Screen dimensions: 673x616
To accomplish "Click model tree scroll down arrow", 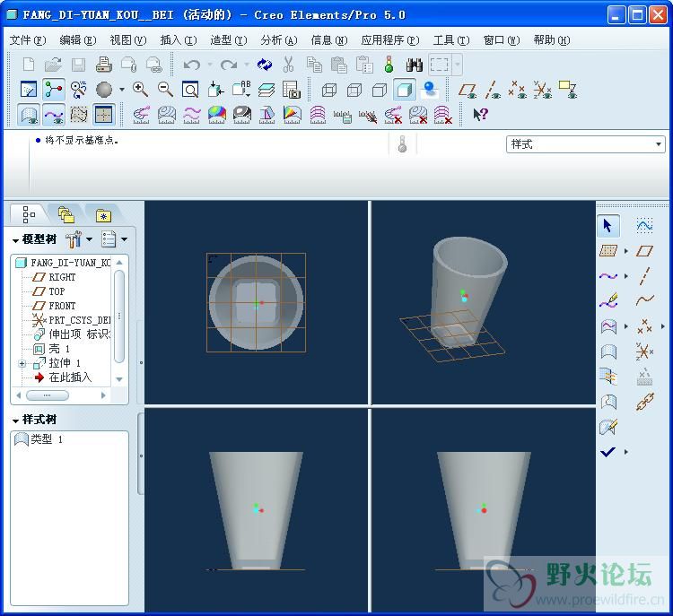I will click(x=119, y=379).
